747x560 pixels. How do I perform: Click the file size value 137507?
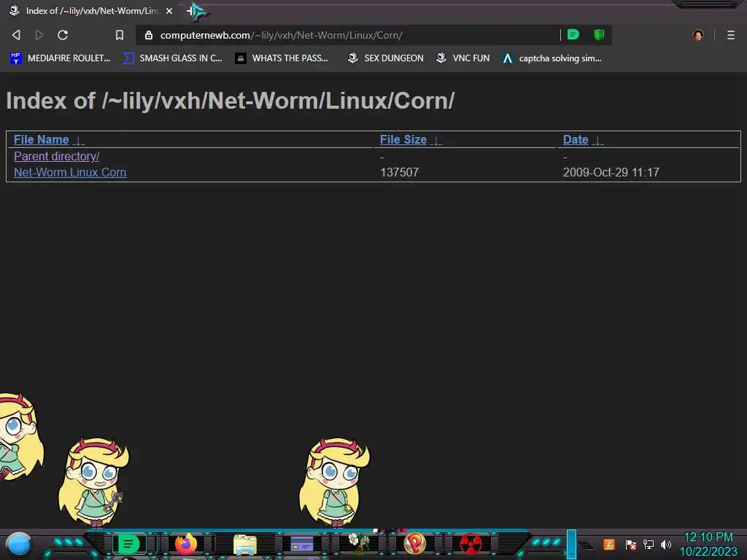pyautogui.click(x=399, y=172)
